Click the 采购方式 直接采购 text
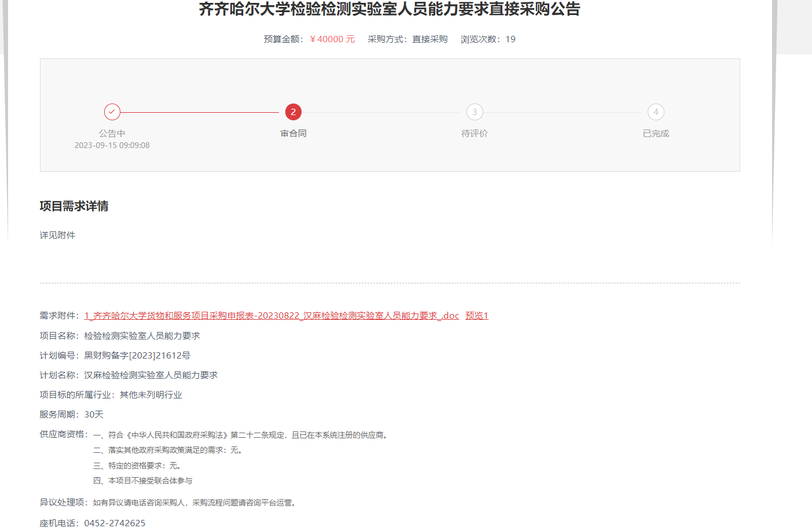 (407, 39)
